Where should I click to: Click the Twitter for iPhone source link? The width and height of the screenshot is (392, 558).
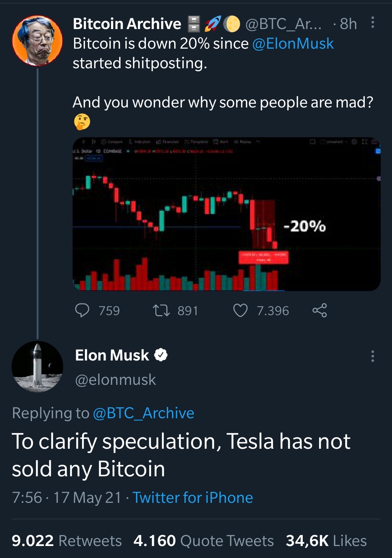coord(192,498)
